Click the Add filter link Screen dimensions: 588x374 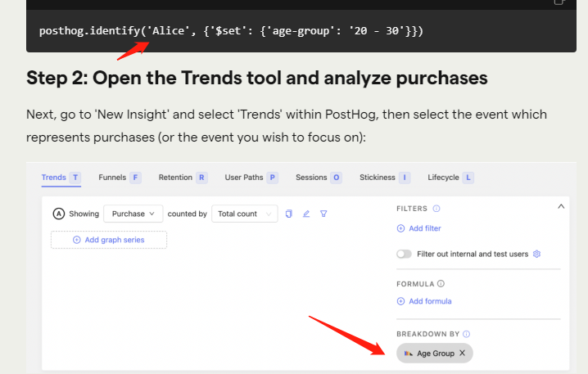(x=418, y=228)
